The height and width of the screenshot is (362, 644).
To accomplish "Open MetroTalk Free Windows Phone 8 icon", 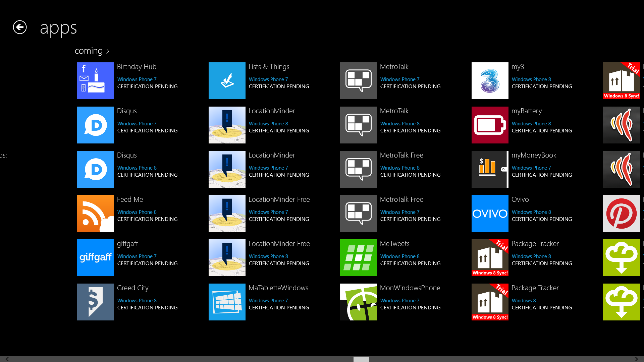I will [x=359, y=169].
